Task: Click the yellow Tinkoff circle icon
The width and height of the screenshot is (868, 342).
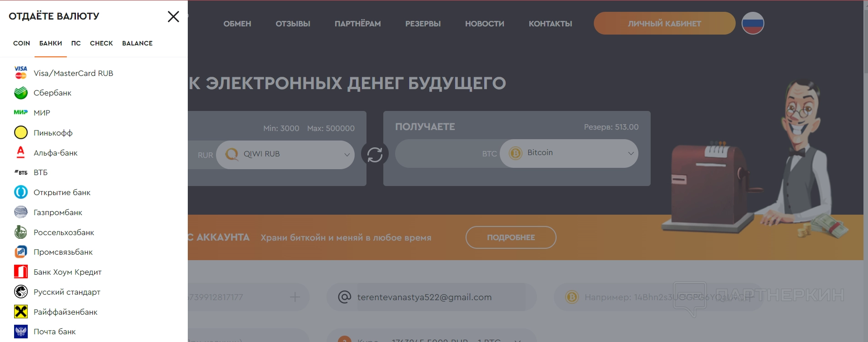Action: point(21,132)
